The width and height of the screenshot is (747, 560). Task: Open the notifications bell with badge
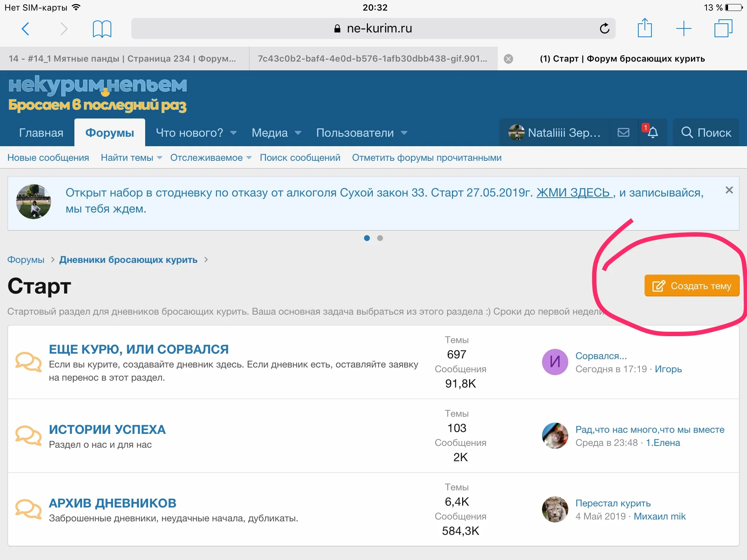652,132
